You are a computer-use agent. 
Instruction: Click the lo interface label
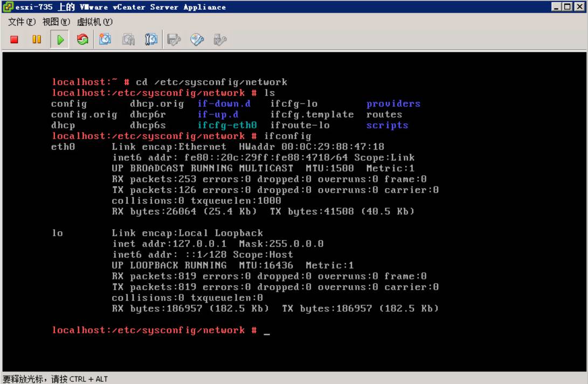coord(57,233)
